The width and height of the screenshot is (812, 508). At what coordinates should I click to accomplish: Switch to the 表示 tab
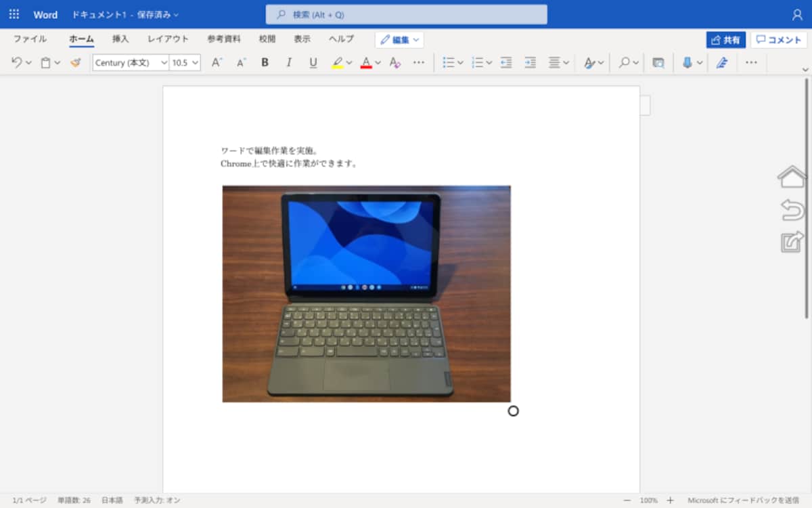click(x=302, y=39)
